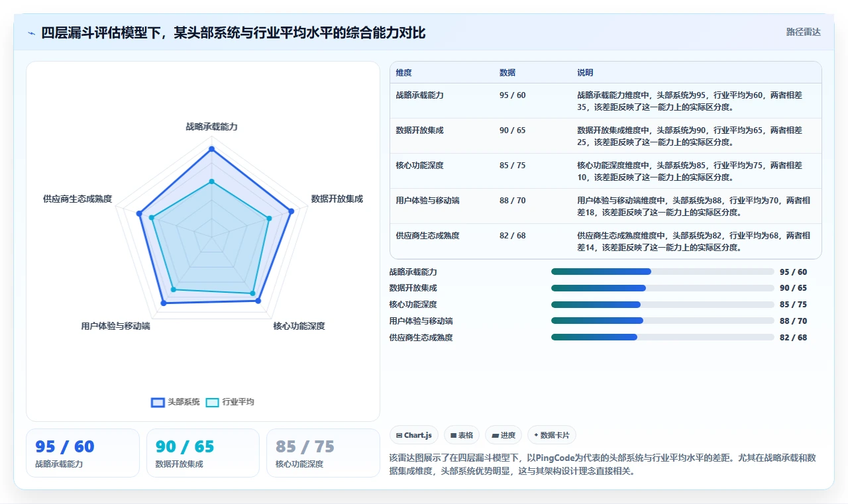Click the 路径雷达 label in header
Viewport: 848px width, 504px height.
point(804,32)
